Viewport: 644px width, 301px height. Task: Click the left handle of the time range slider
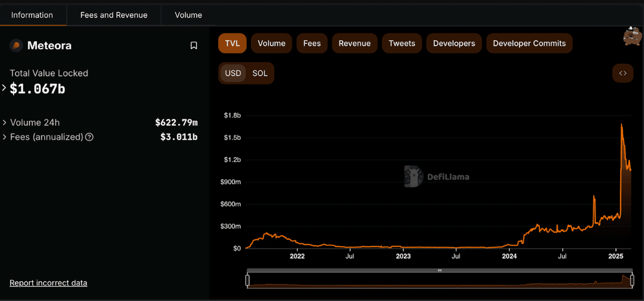pyautogui.click(x=247, y=280)
